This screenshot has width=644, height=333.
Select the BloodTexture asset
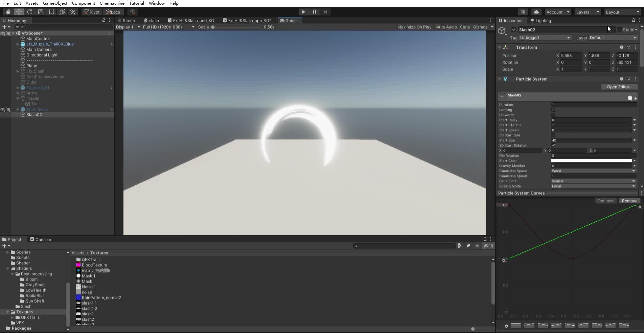click(94, 265)
